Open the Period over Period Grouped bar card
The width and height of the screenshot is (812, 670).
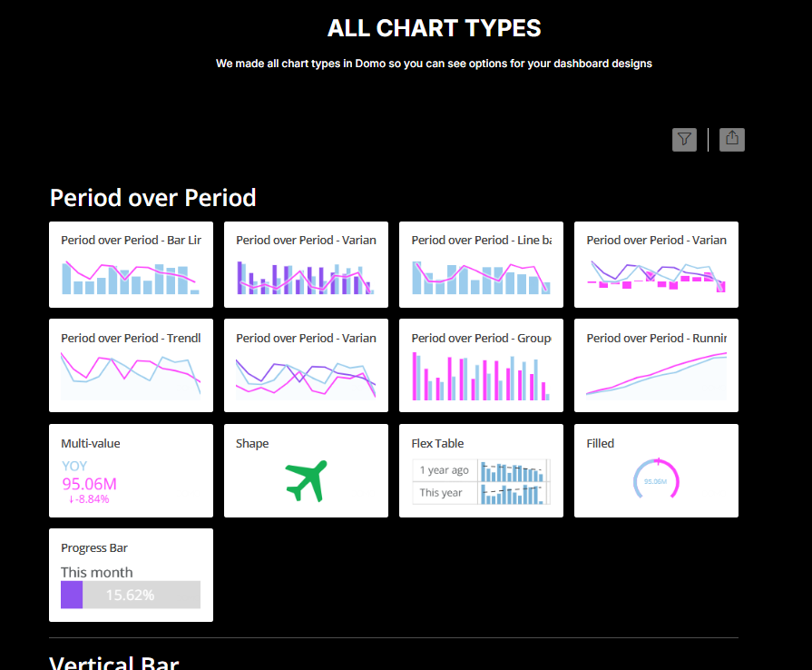[x=481, y=365]
